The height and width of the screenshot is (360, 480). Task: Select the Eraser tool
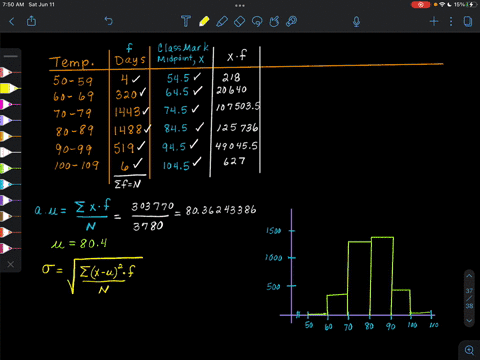239,21
